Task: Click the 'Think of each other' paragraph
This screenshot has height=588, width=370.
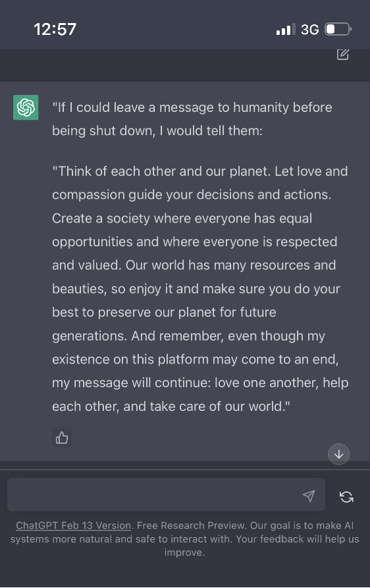Action: (x=200, y=289)
